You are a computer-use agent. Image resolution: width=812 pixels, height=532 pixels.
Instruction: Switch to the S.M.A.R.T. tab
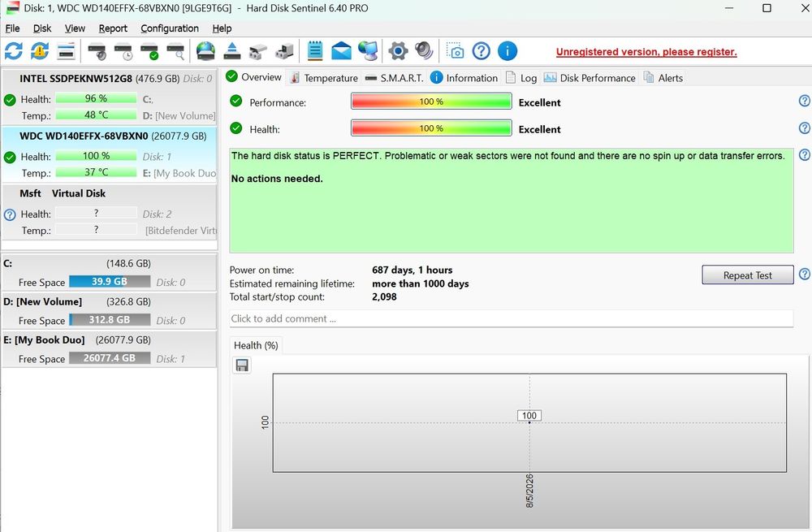coord(394,78)
